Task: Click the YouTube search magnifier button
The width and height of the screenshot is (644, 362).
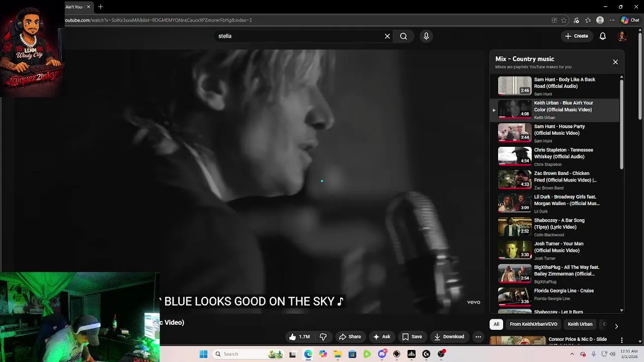Action: (404, 36)
